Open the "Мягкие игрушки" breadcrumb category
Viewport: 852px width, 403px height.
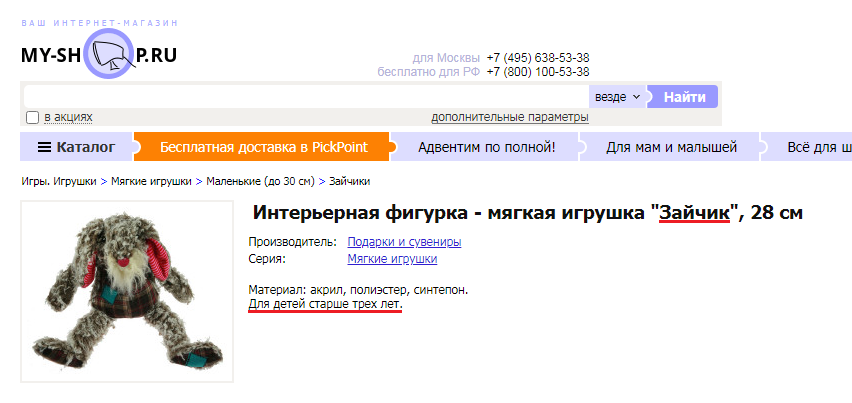151,182
